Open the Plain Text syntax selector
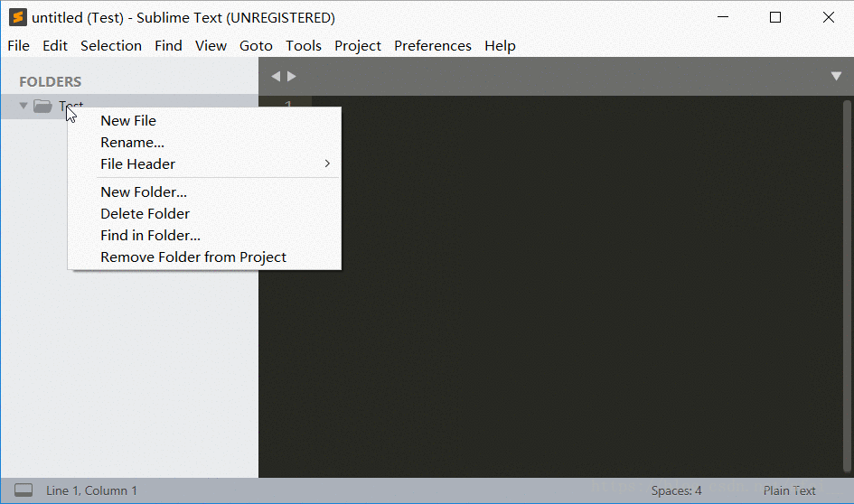The height and width of the screenshot is (504, 854). pyautogui.click(x=789, y=490)
